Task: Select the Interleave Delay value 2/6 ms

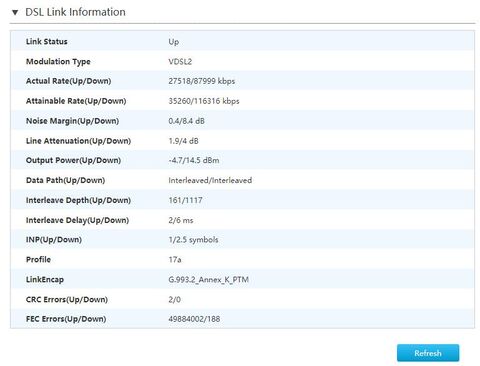Action: click(x=181, y=220)
